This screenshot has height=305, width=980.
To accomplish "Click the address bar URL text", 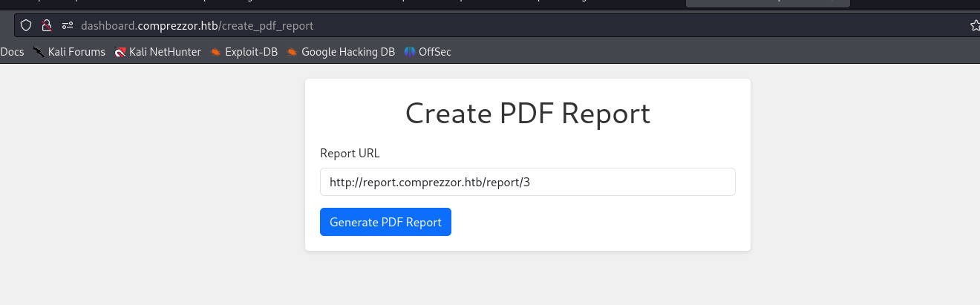I will coord(197,25).
